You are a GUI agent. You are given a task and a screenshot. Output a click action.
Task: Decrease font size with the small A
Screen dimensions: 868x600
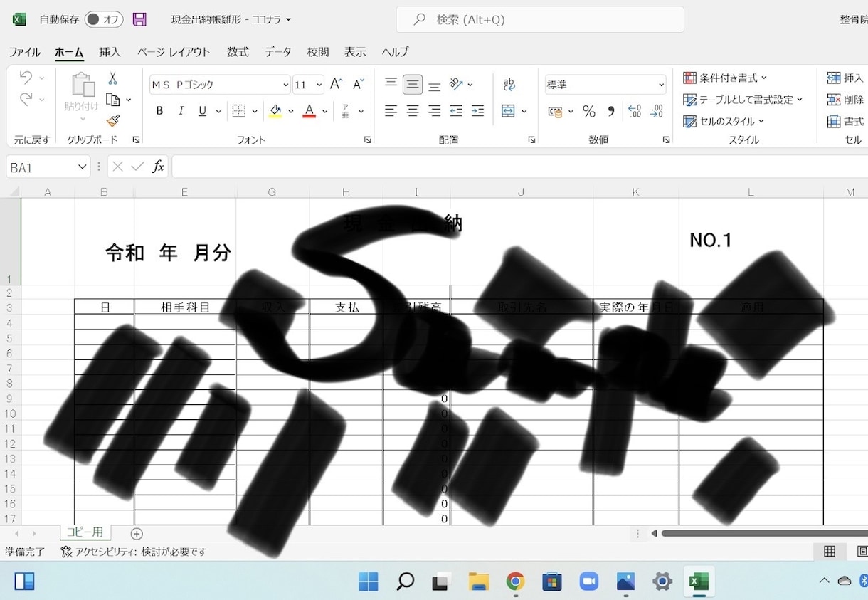359,84
